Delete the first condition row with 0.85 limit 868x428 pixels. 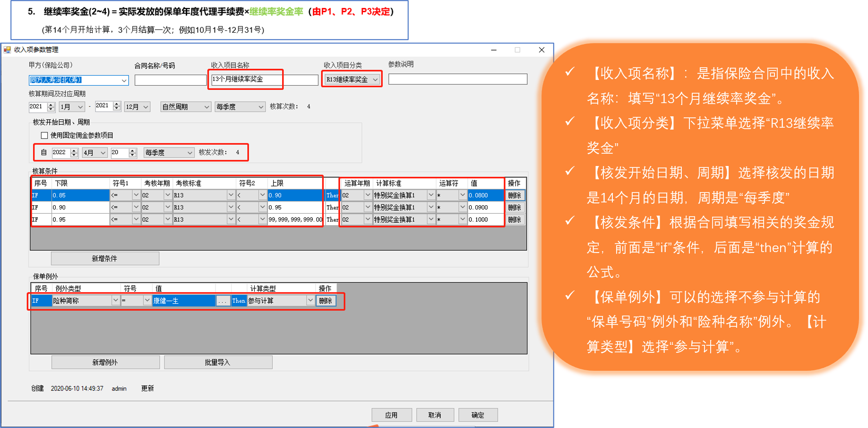pyautogui.click(x=515, y=195)
